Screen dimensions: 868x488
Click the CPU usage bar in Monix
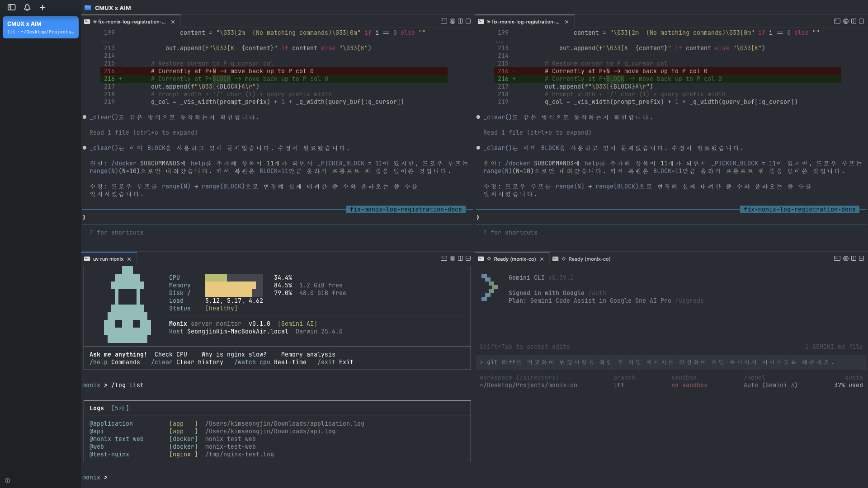(x=234, y=278)
